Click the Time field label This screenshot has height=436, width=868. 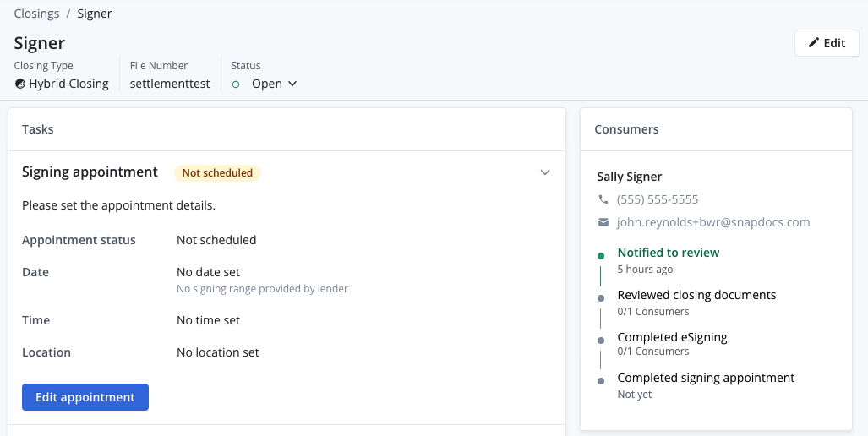coord(36,320)
